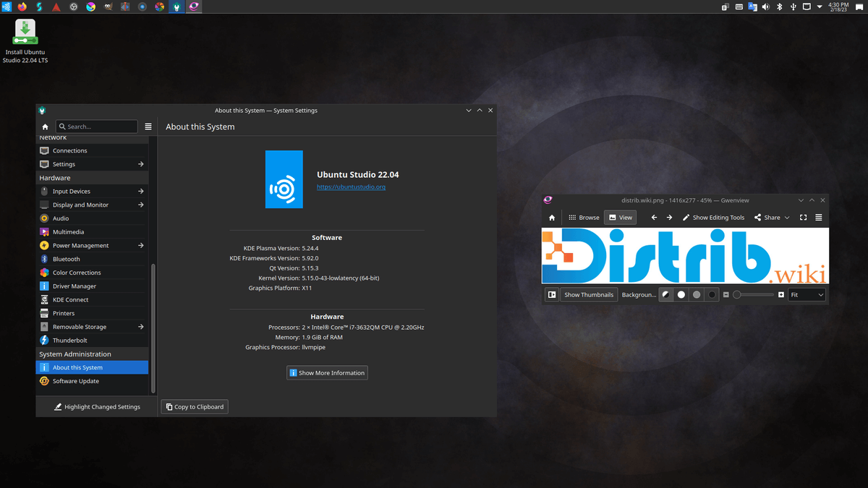Image resolution: width=868 pixels, height=488 pixels.
Task: Select About this System in sidebar
Action: 92,367
